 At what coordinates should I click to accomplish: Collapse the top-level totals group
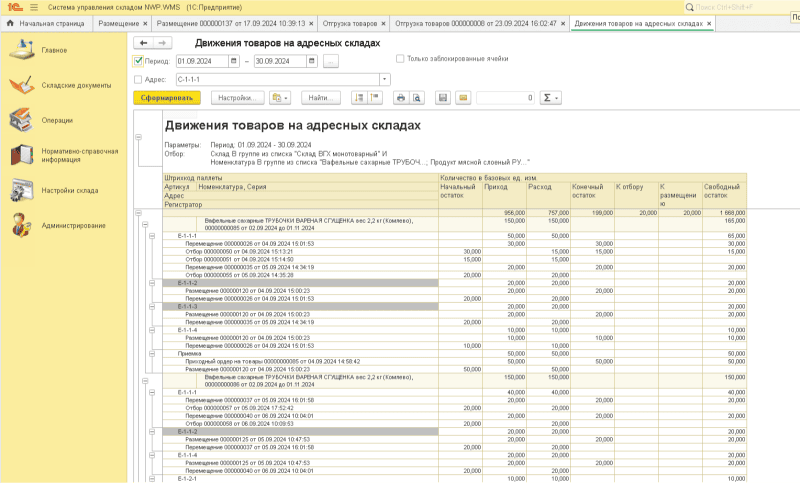138,213
